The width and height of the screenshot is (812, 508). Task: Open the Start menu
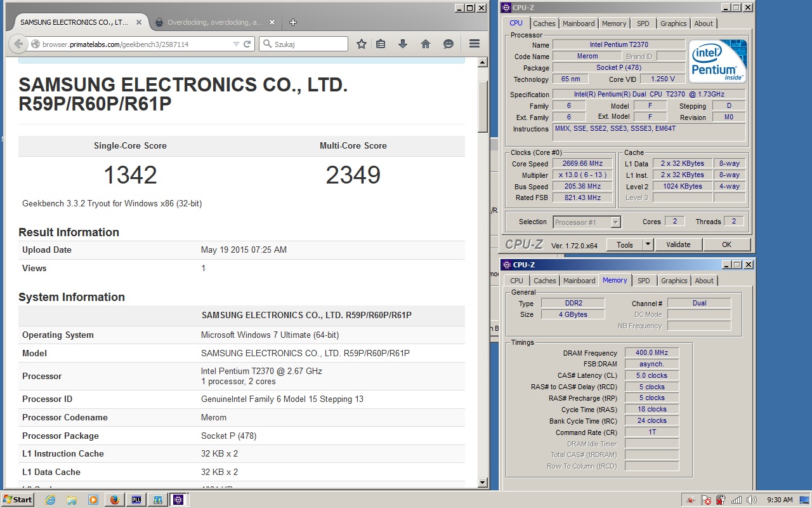point(18,500)
